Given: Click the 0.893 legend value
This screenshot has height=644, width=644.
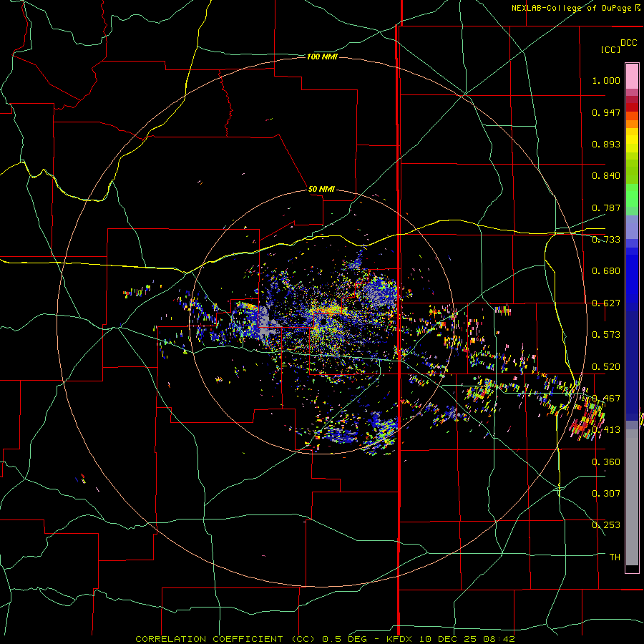Looking at the screenshot, I should tap(606, 144).
